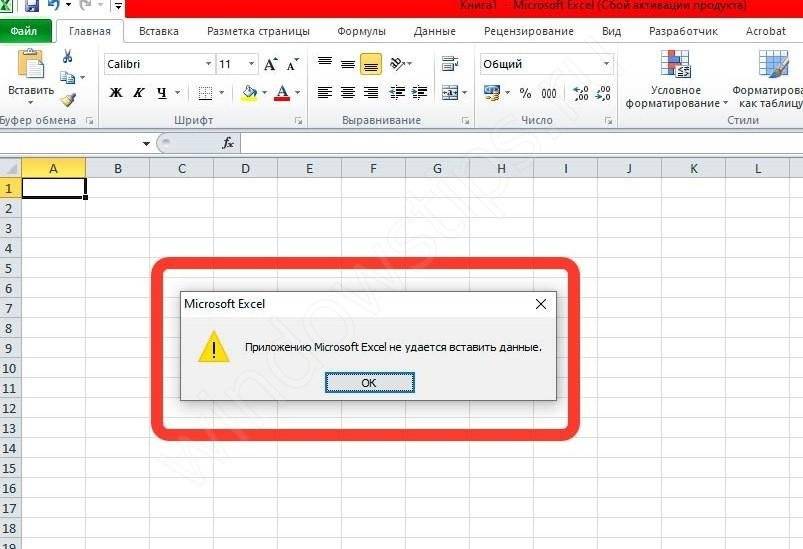Select the Format Painter brush icon
This screenshot has width=803, height=549.
click(x=68, y=99)
